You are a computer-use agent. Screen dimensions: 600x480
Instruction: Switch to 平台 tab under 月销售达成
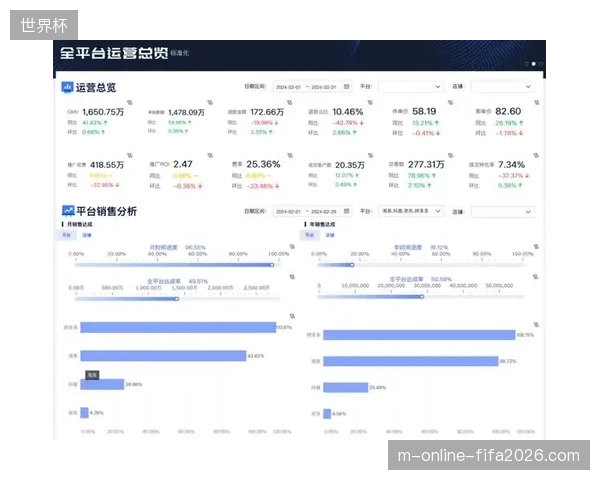(x=67, y=235)
